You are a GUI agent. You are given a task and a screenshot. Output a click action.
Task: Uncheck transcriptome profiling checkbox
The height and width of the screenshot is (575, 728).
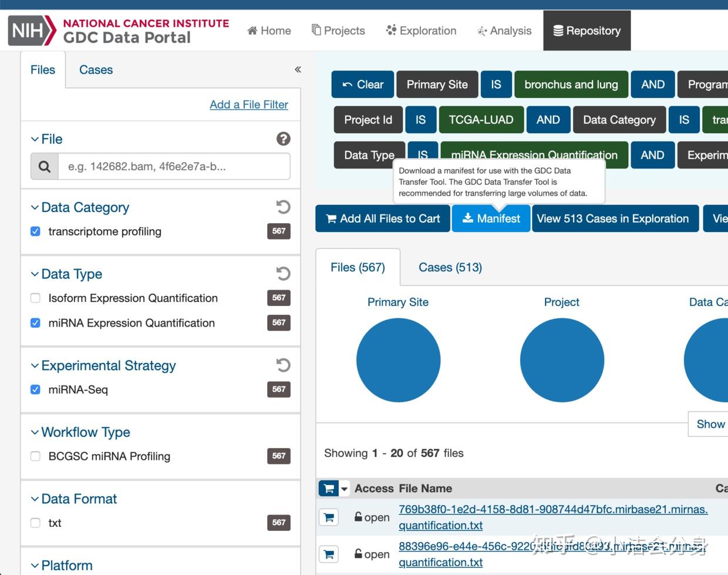[35, 231]
